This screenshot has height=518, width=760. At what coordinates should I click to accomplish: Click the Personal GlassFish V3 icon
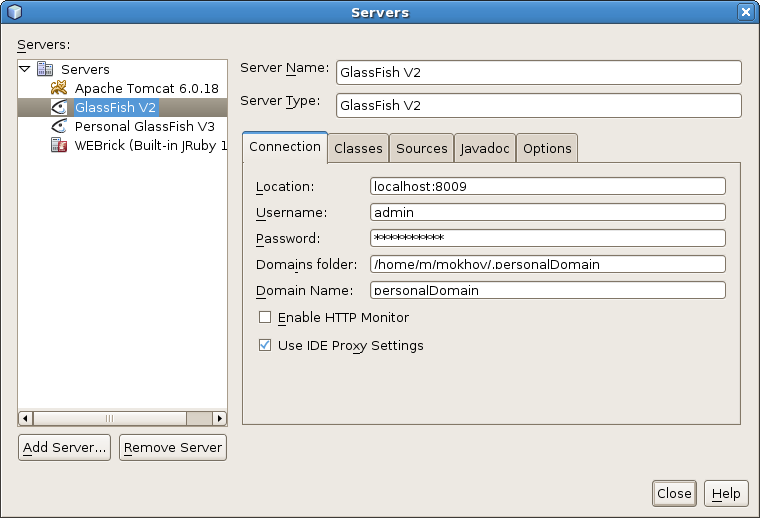coord(59,127)
